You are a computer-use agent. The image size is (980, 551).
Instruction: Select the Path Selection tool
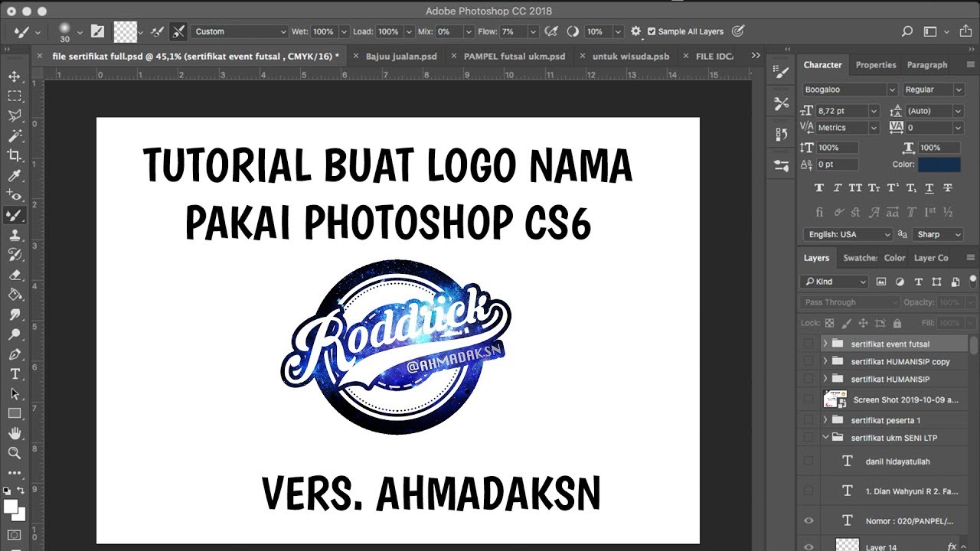coord(15,394)
